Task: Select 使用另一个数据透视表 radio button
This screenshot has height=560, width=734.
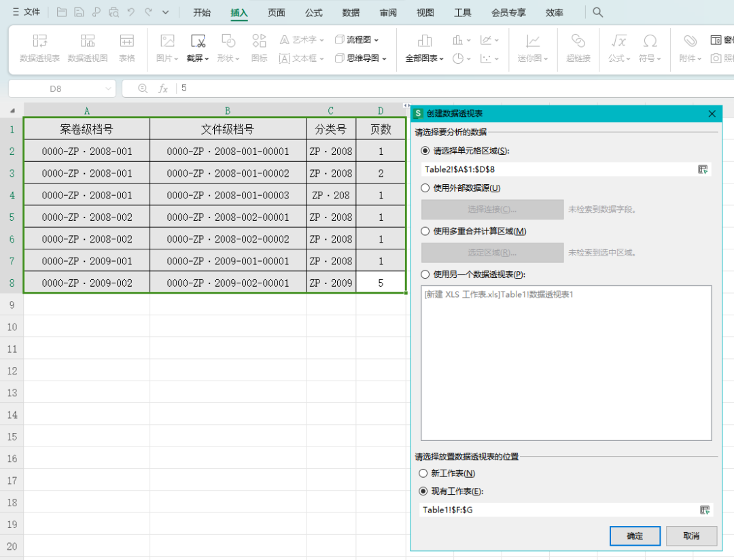Action: click(x=425, y=275)
